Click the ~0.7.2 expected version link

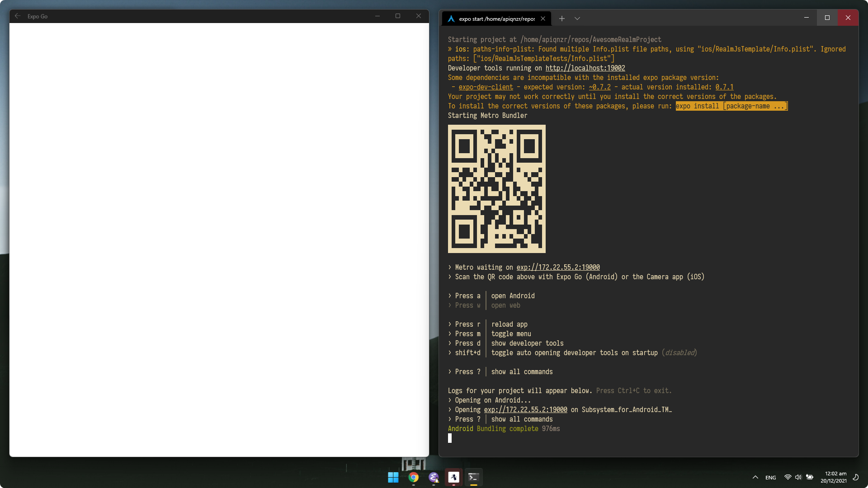click(x=599, y=87)
